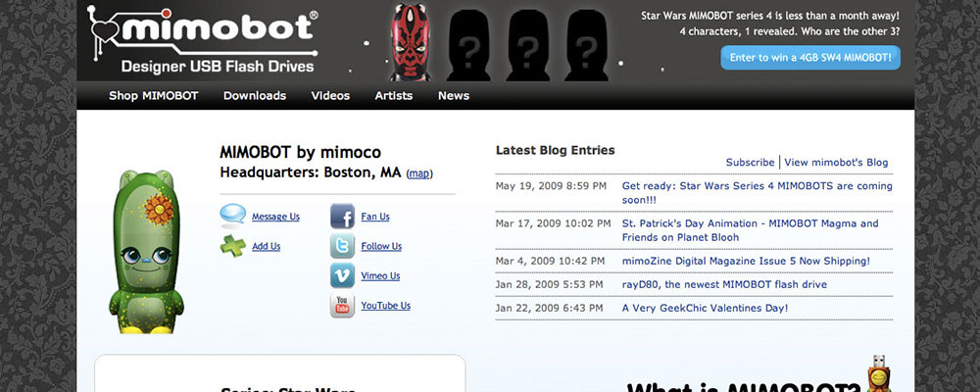Open the St. Patrick's Day Animation blog entry

[x=750, y=230]
